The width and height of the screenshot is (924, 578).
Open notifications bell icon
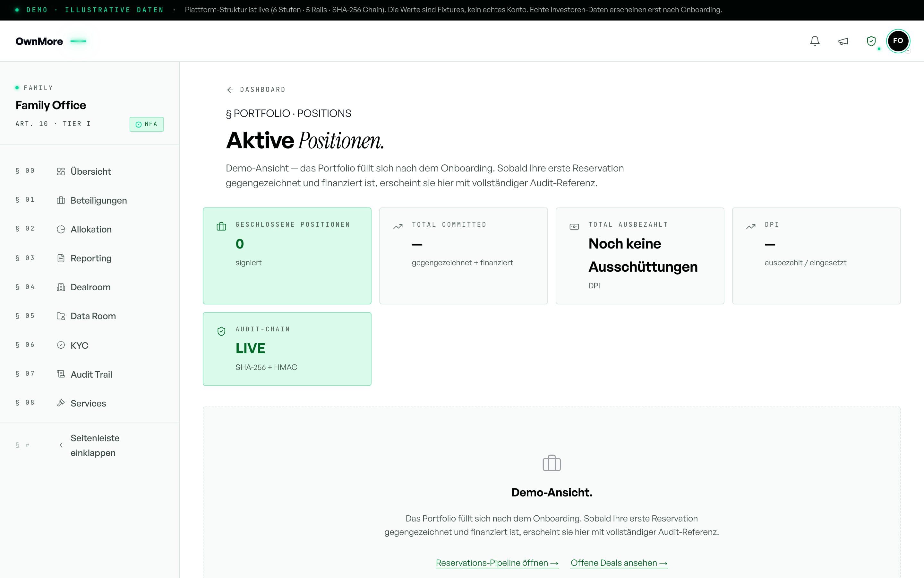tap(814, 41)
